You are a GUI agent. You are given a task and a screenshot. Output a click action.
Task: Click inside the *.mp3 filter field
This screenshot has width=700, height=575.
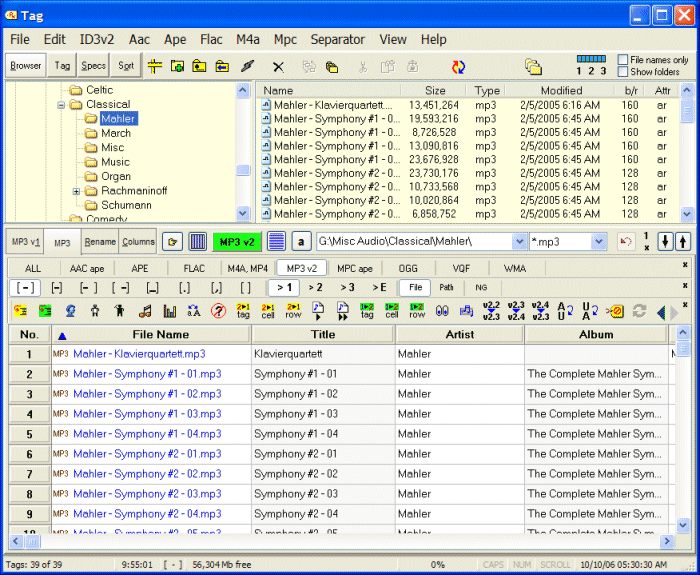tap(560, 242)
